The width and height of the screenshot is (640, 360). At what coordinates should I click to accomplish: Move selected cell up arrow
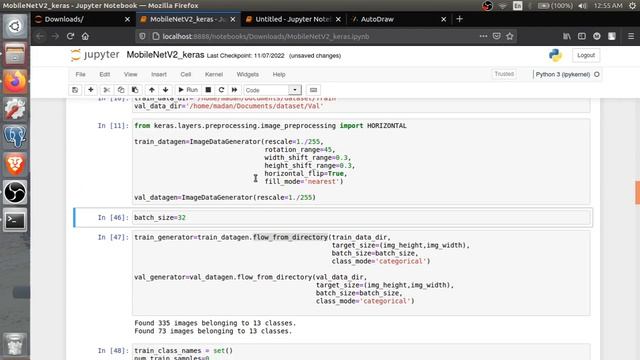click(151, 90)
